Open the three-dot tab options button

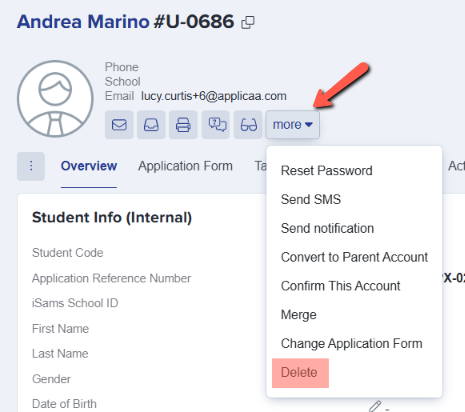pyautogui.click(x=31, y=166)
